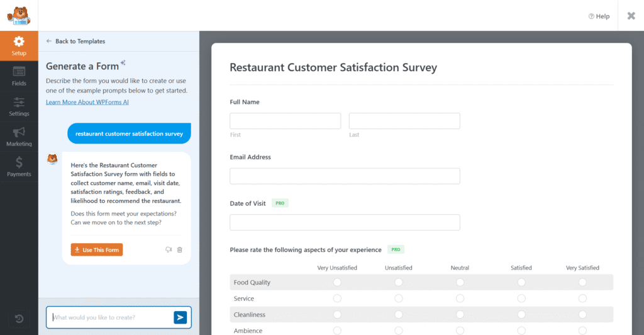The height and width of the screenshot is (335, 644).
Task: Send the prompt with arrow button
Action: tap(180, 317)
